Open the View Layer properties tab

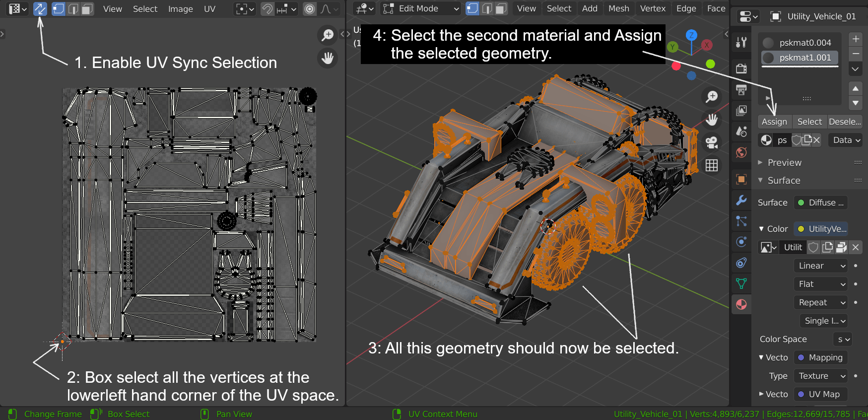click(x=741, y=111)
